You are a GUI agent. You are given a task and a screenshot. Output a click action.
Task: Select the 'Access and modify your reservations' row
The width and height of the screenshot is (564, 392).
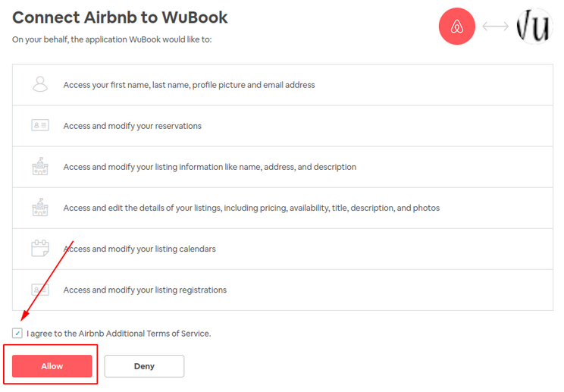click(283, 126)
